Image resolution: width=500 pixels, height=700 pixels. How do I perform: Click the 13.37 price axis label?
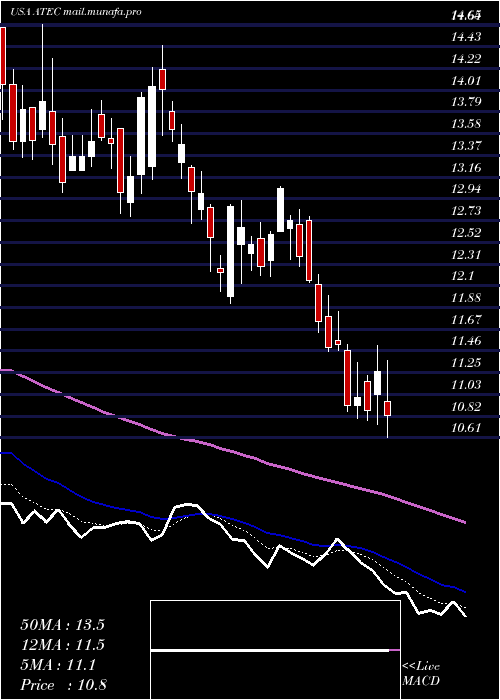coord(466,146)
